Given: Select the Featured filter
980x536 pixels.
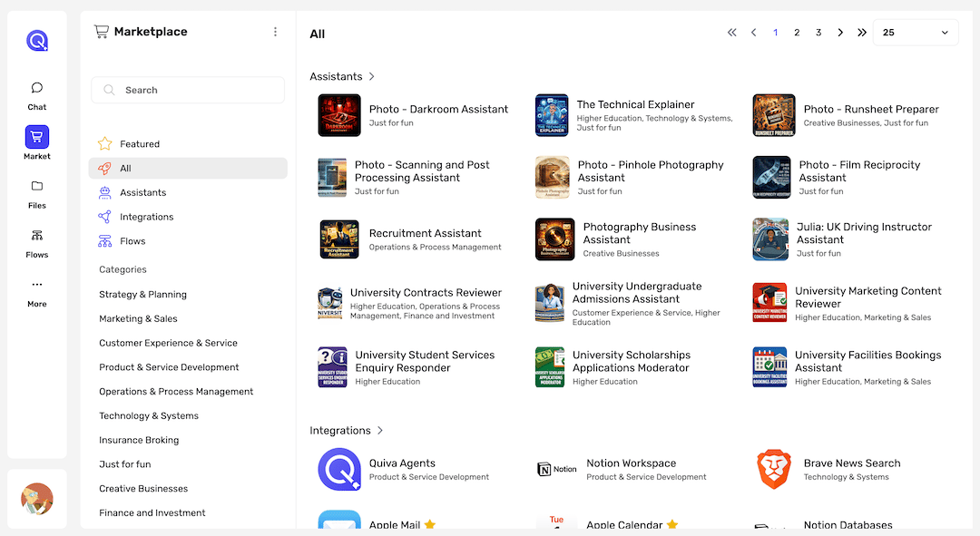Looking at the screenshot, I should [x=188, y=143].
